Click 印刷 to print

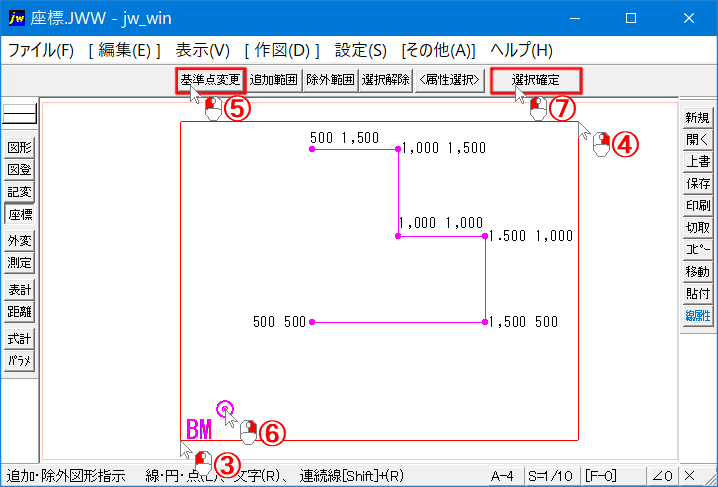pyautogui.click(x=697, y=206)
